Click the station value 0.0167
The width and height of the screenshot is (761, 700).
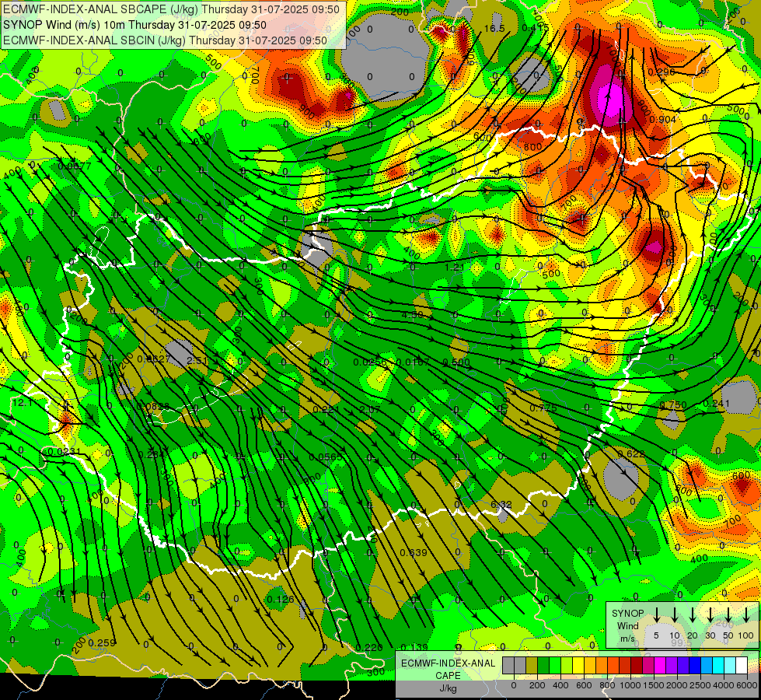pos(413,362)
